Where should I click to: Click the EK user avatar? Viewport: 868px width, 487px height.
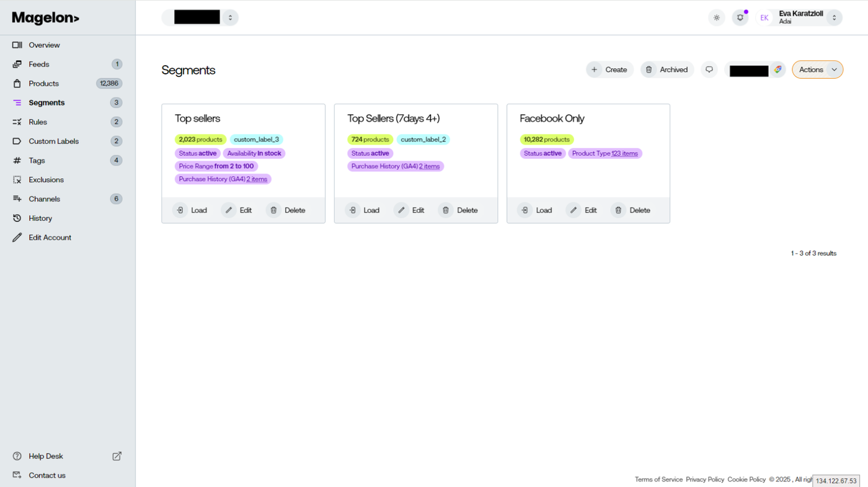click(764, 18)
